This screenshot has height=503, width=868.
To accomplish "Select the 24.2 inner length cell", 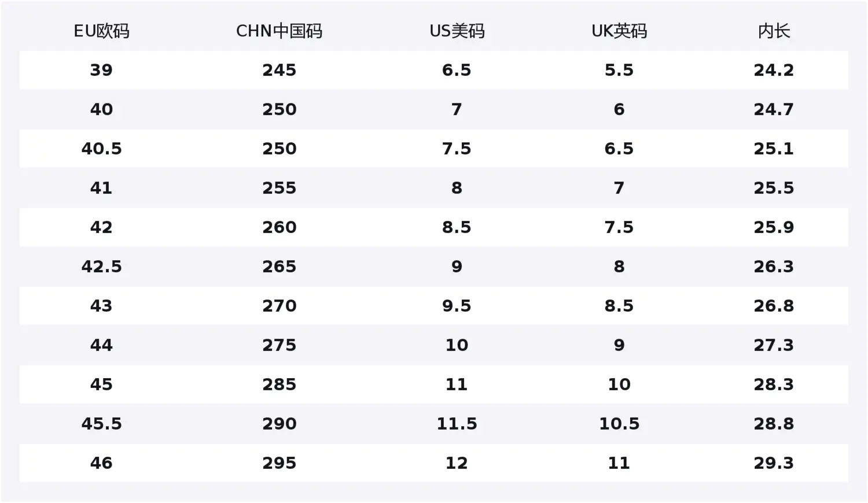I will pyautogui.click(x=774, y=70).
